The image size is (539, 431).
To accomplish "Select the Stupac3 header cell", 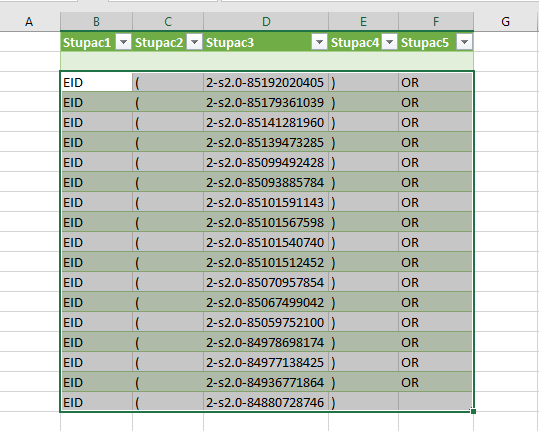I will tap(266, 42).
